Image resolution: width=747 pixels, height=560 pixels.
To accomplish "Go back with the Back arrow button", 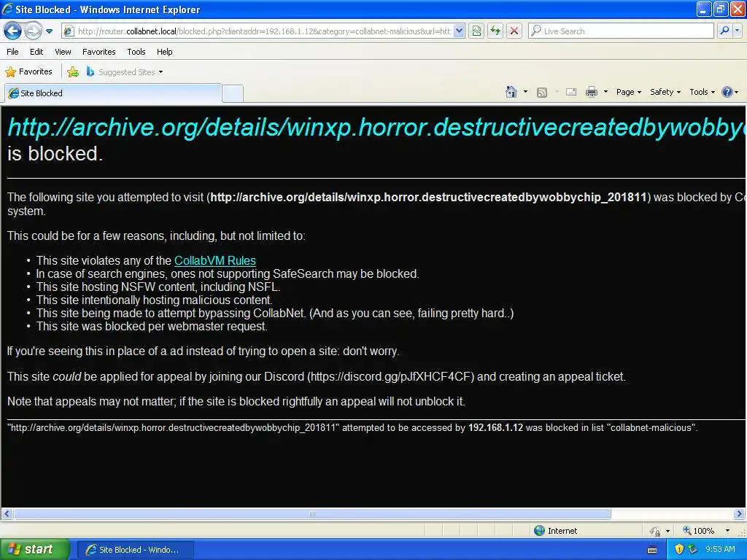I will [x=13, y=31].
